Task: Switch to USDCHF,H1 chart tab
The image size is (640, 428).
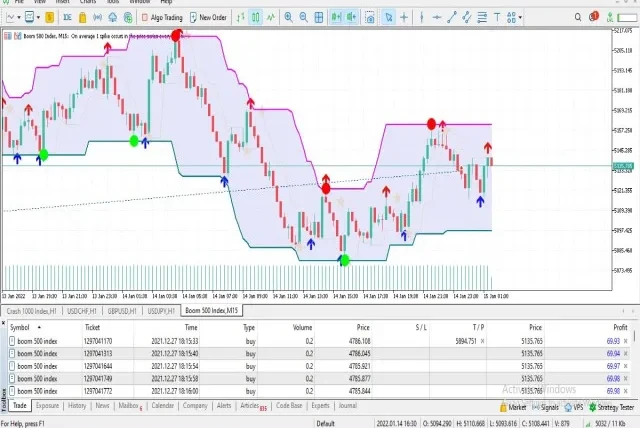Action: [82, 311]
